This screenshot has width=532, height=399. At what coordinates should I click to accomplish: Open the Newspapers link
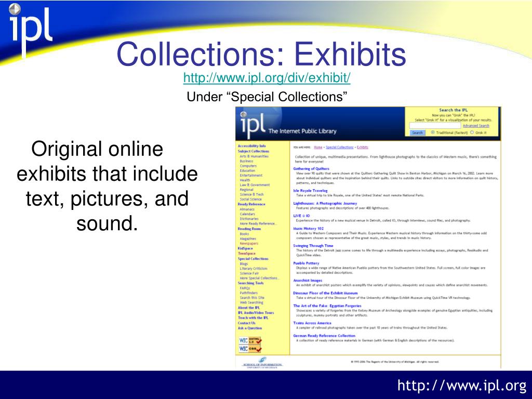(x=249, y=243)
